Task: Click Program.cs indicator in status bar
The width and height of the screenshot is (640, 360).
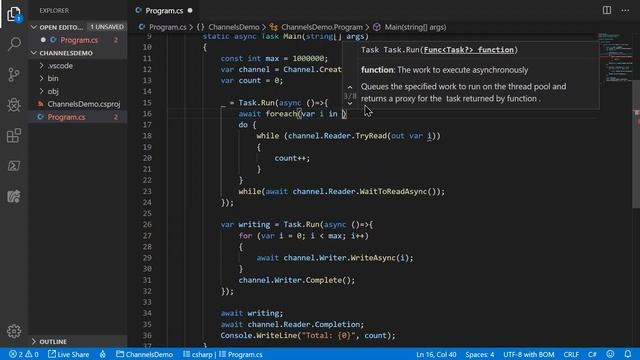Action: pos(241,354)
